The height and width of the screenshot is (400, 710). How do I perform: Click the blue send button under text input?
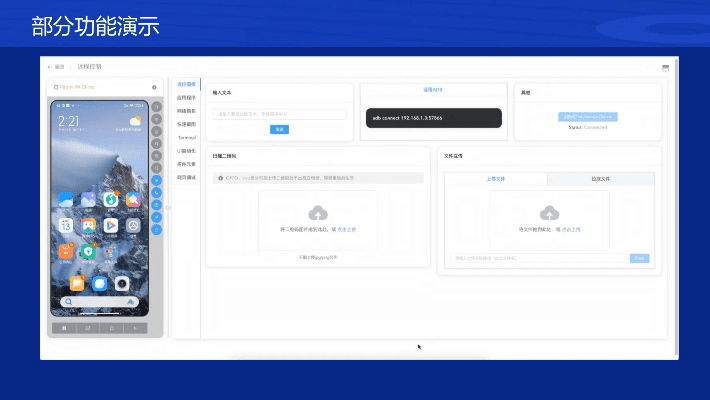(280, 129)
